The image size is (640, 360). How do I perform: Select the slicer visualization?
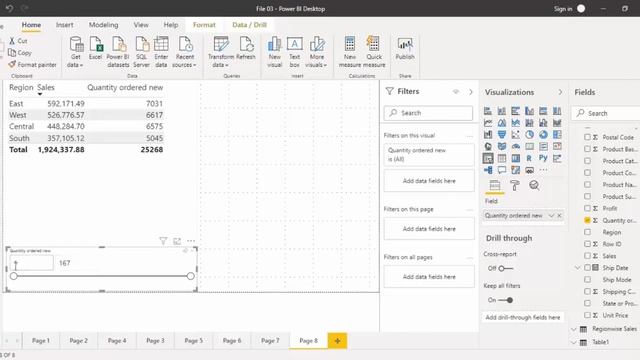tap(488, 158)
